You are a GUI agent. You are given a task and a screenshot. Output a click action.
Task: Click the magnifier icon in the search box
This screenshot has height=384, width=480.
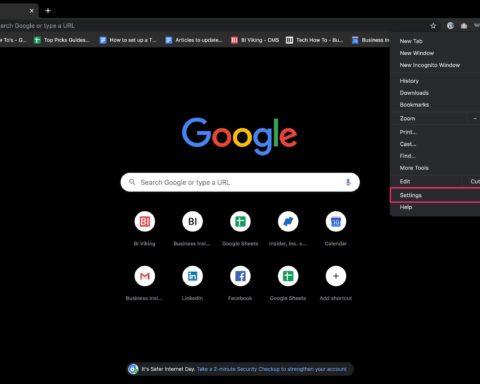(x=132, y=182)
